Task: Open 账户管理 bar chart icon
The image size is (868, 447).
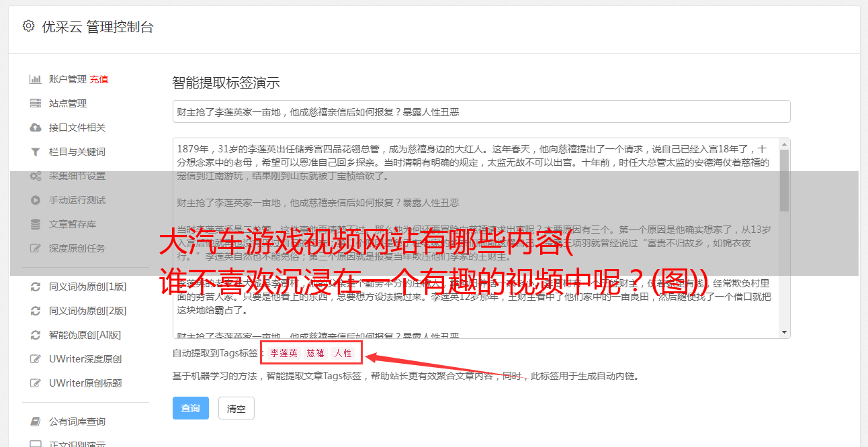Action: 36,79
